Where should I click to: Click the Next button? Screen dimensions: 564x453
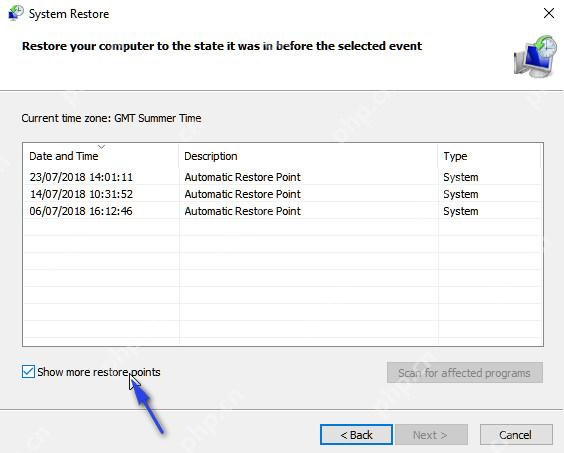pyautogui.click(x=431, y=435)
